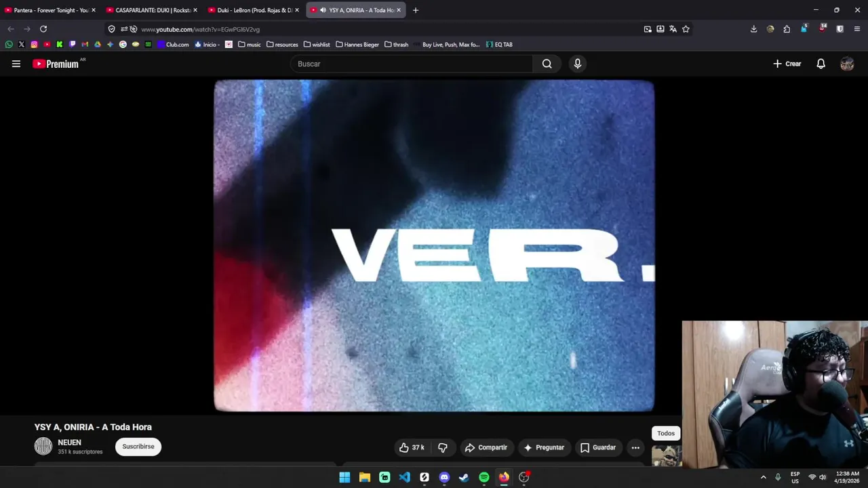Open File Explorer from the taskbar
The height and width of the screenshot is (488, 868).
pyautogui.click(x=364, y=477)
